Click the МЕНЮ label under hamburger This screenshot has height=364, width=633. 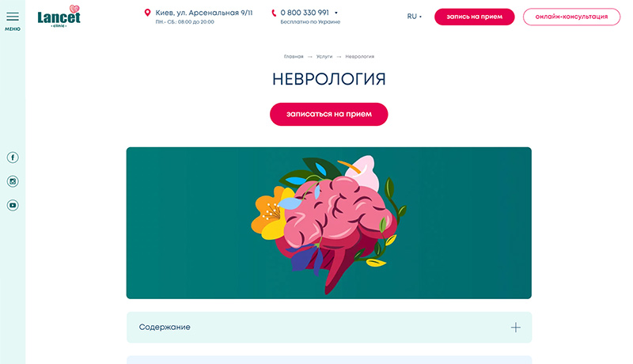13,29
